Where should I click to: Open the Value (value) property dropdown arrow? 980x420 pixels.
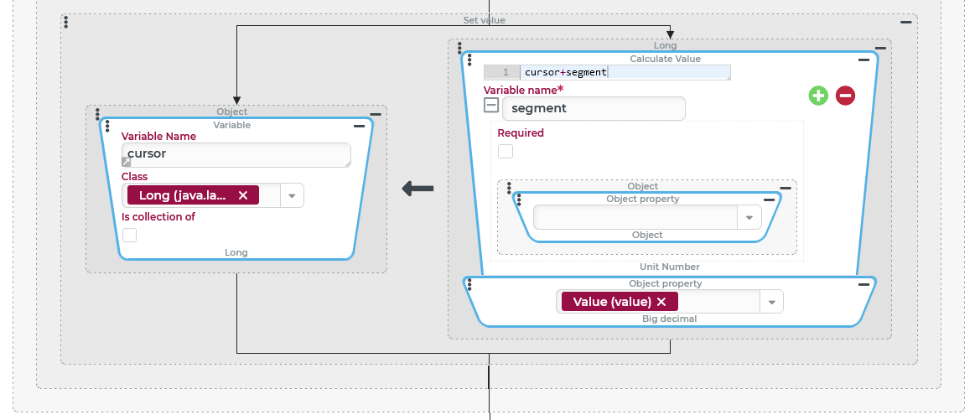click(x=771, y=302)
